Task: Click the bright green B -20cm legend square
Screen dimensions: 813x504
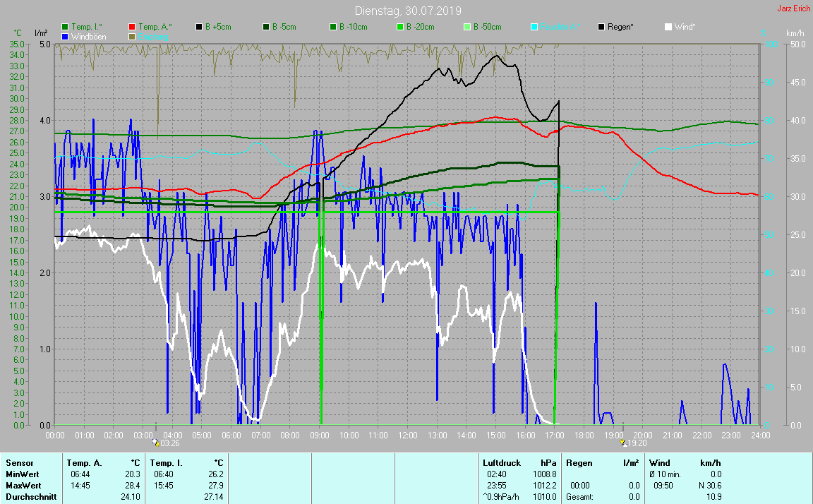Action: [x=400, y=27]
